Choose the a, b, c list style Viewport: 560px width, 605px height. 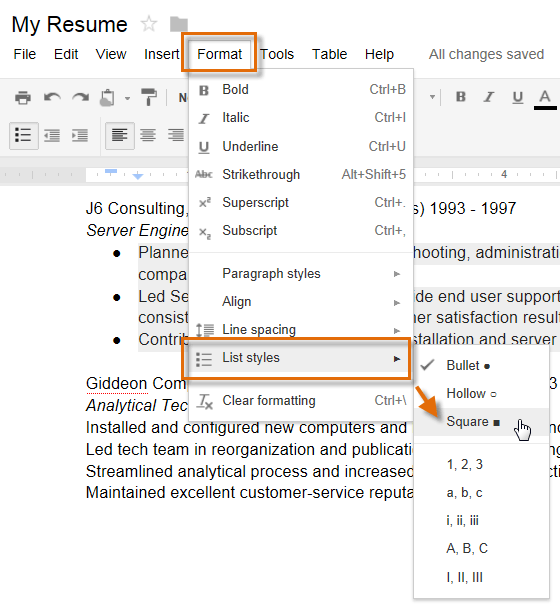coord(481,493)
